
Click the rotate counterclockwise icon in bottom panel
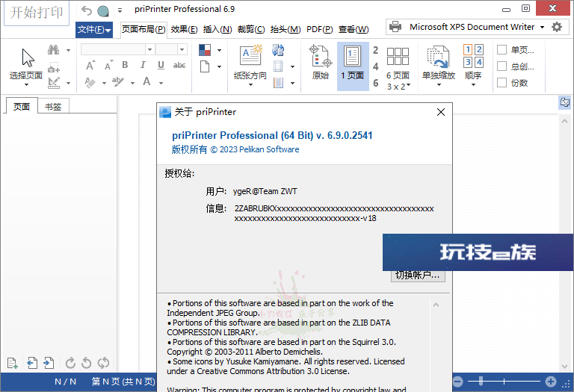(87, 363)
